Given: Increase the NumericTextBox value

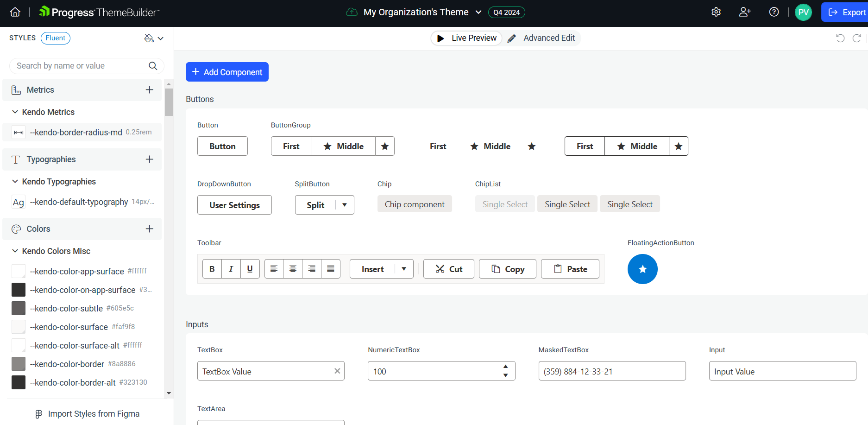Looking at the screenshot, I should pyautogui.click(x=505, y=366).
